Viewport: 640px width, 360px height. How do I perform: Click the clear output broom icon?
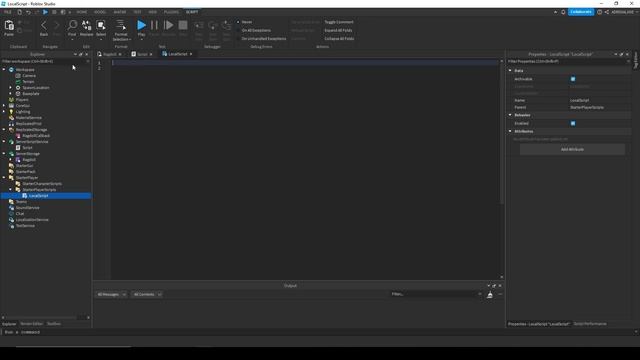490,295
